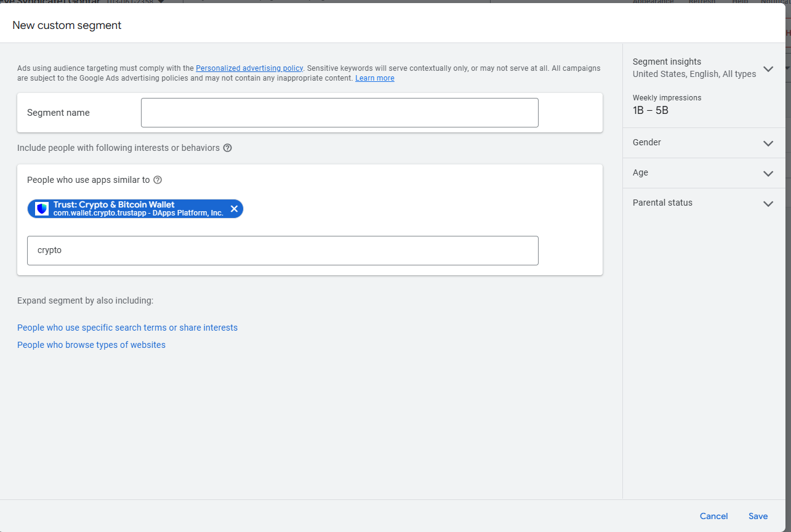
Task: Open the Personalized advertising policy link
Action: (249, 68)
